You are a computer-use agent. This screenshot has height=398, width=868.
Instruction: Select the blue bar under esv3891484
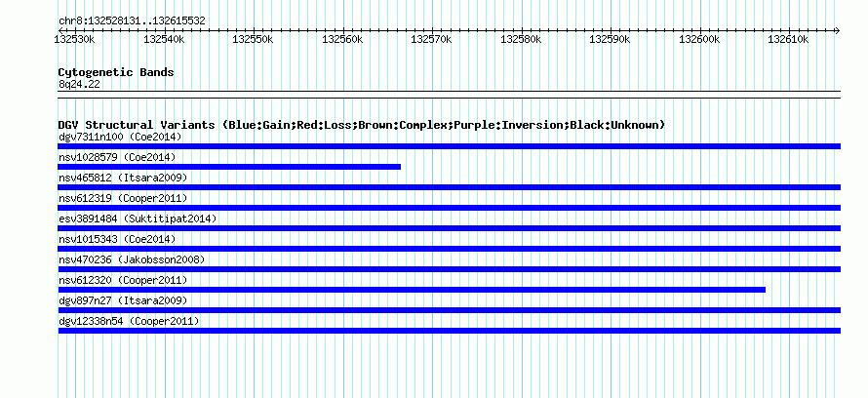point(449,228)
